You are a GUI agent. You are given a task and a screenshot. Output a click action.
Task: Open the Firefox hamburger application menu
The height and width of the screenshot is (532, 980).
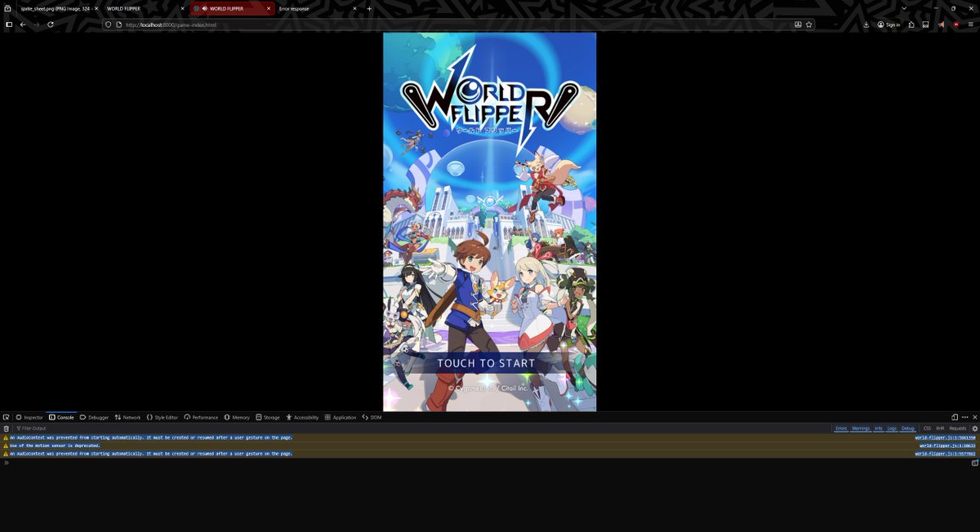pyautogui.click(x=971, y=24)
